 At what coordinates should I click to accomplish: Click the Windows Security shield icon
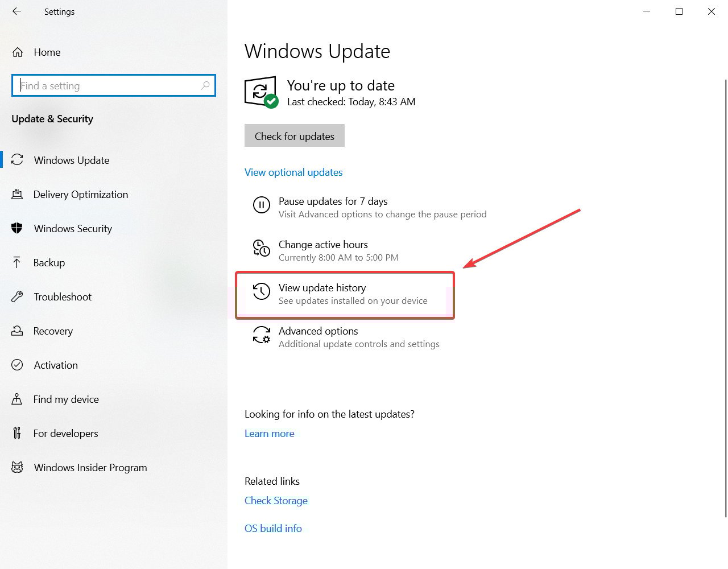pyautogui.click(x=17, y=228)
